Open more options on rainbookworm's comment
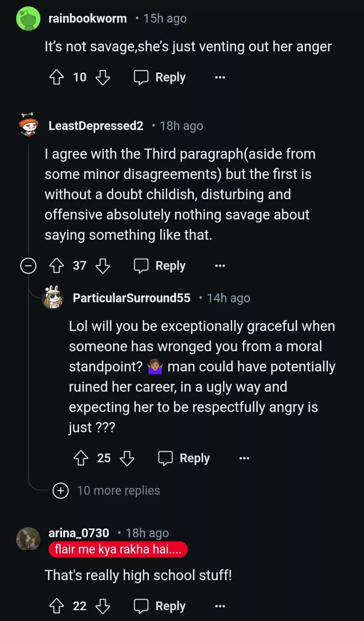The width and height of the screenshot is (364, 621). coord(220,77)
